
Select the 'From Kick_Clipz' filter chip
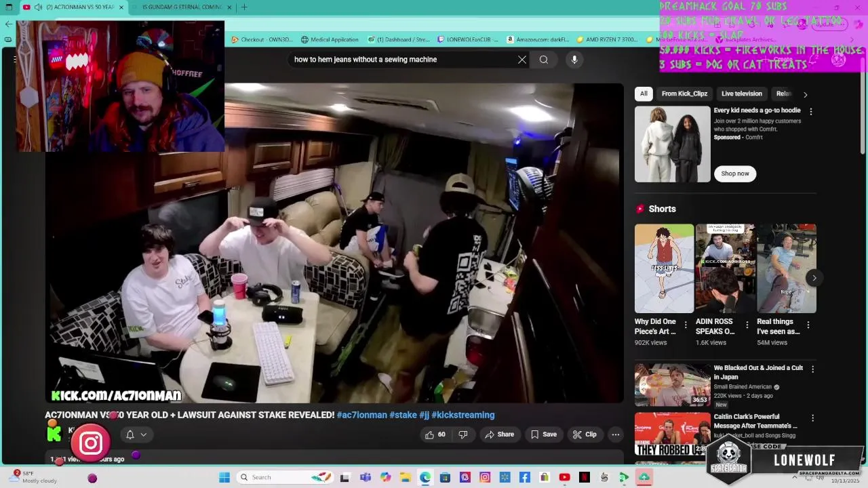[684, 94]
